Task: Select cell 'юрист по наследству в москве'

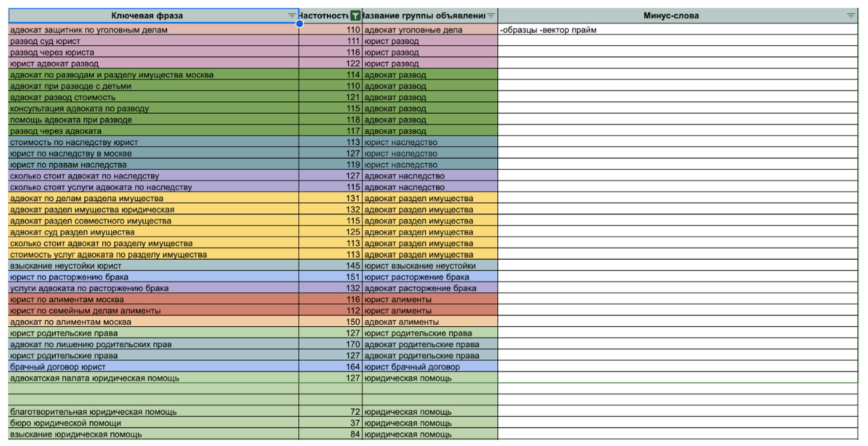Action: (154, 154)
